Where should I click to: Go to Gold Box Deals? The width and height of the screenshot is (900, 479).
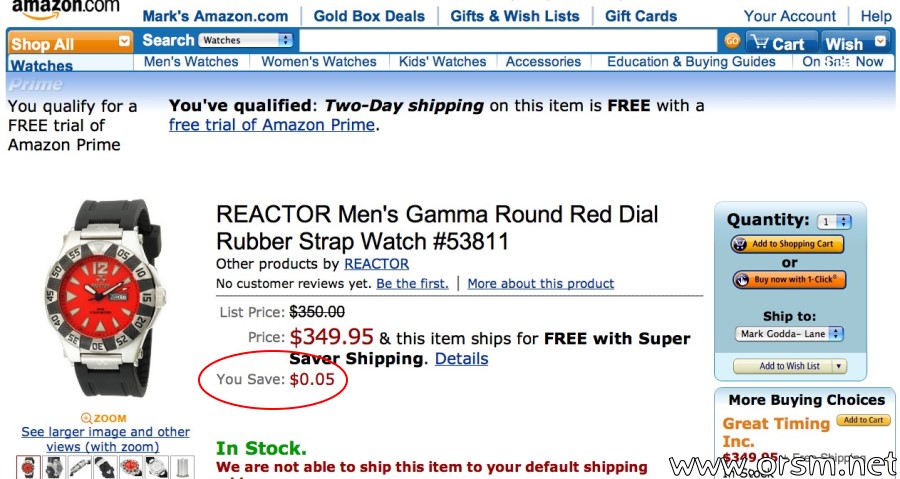[369, 16]
